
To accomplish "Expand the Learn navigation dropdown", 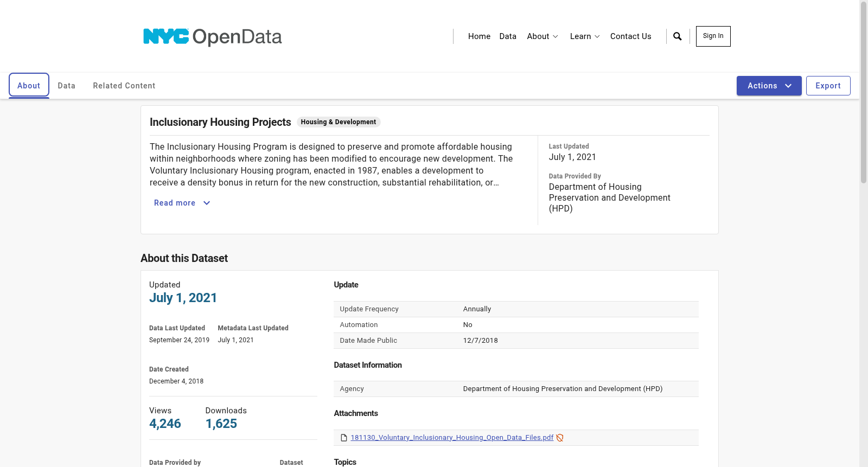I will click(x=585, y=36).
